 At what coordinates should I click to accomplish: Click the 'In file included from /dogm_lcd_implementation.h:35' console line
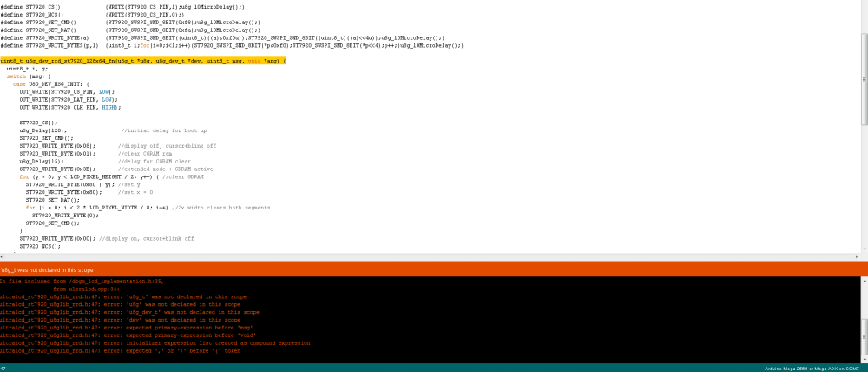(x=82, y=281)
